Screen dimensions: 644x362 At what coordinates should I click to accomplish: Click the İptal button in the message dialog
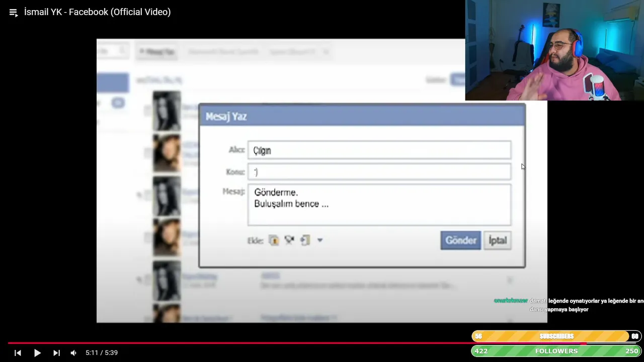point(498,240)
